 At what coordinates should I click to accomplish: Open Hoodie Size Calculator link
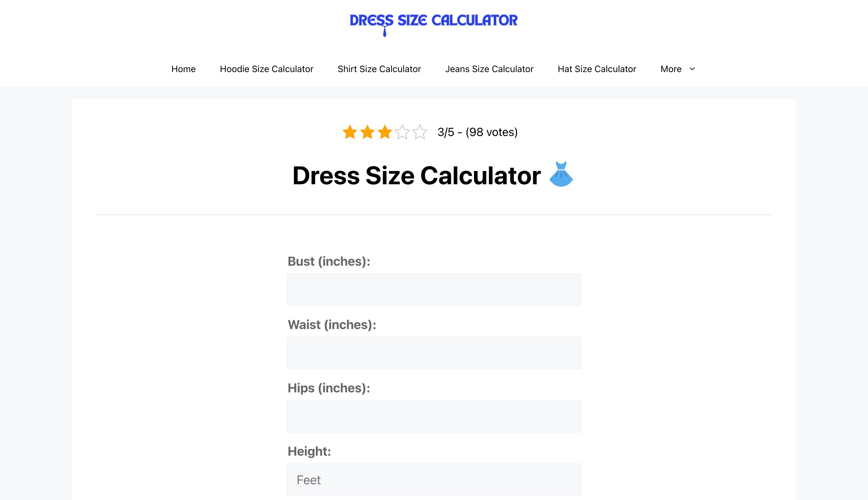coord(266,69)
